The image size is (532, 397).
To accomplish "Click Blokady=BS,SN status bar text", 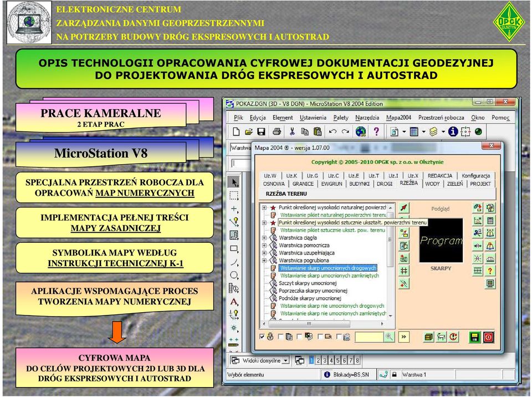I will [x=351, y=375].
